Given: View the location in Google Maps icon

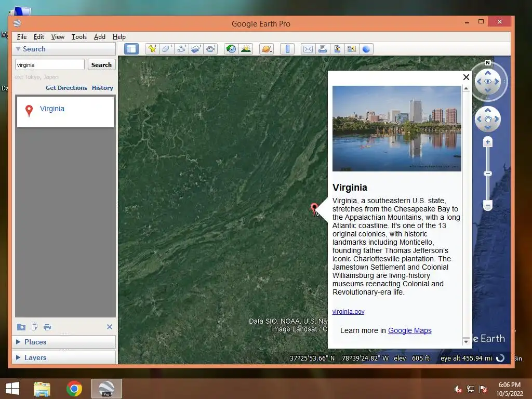Looking at the screenshot, I should 352,49.
